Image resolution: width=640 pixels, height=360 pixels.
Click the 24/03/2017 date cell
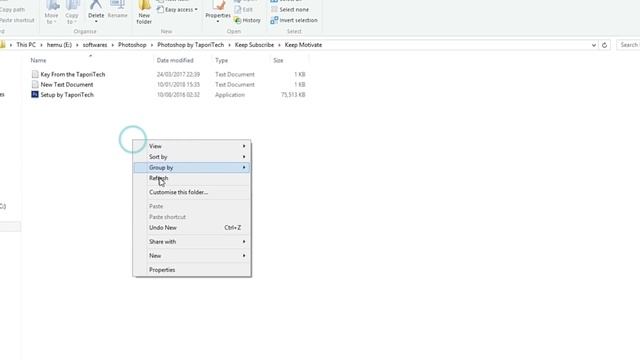178,74
